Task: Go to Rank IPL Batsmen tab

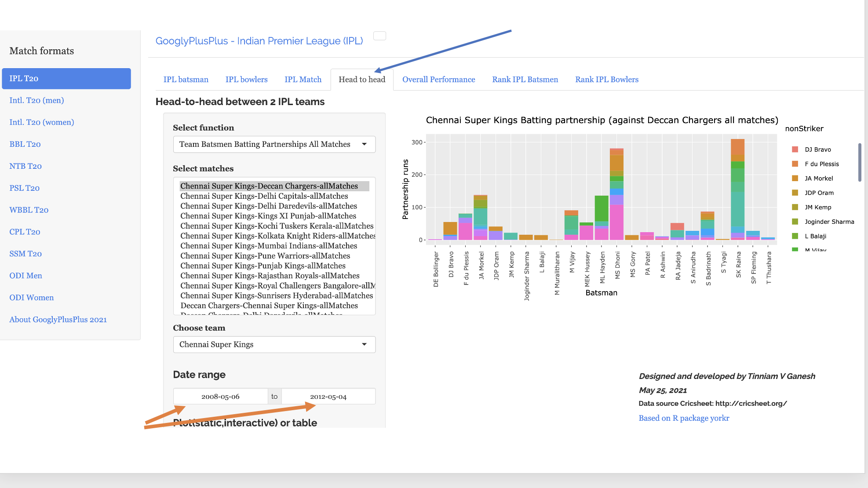Action: 525,80
